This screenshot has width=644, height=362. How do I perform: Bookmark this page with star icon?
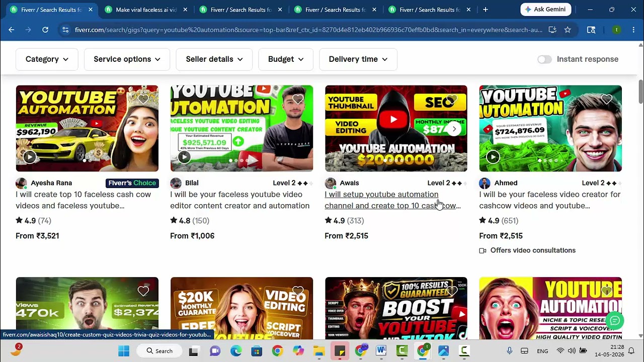(568, 30)
